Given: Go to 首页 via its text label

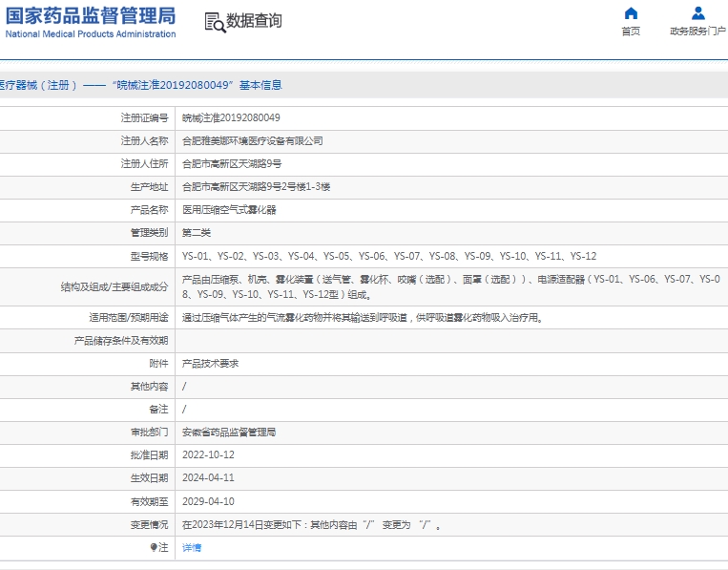Looking at the screenshot, I should [631, 32].
